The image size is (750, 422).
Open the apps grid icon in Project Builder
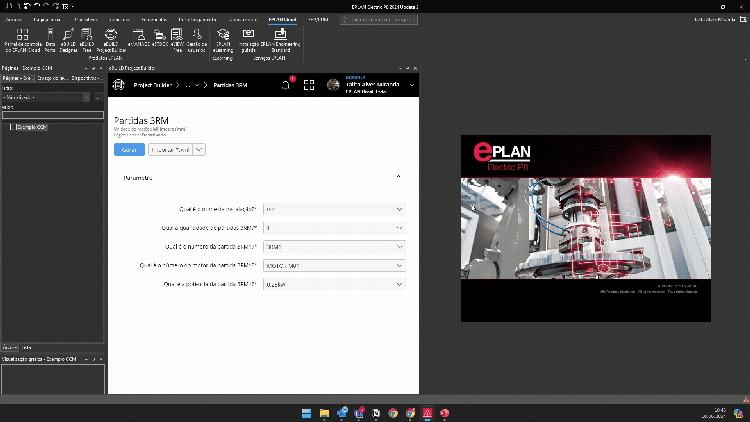[309, 85]
